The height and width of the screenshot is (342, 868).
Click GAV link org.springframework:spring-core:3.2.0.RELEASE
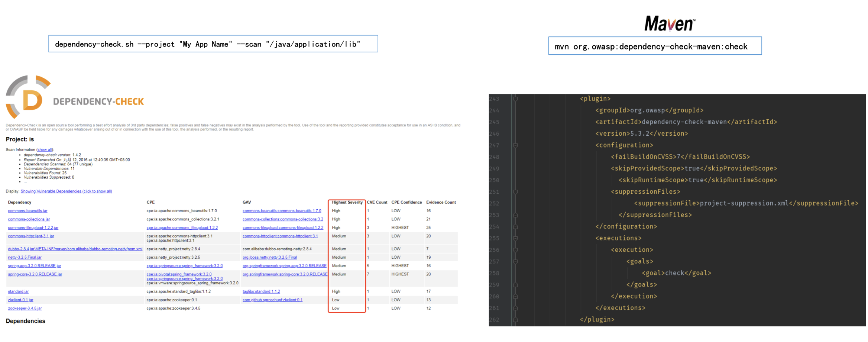coord(285,275)
